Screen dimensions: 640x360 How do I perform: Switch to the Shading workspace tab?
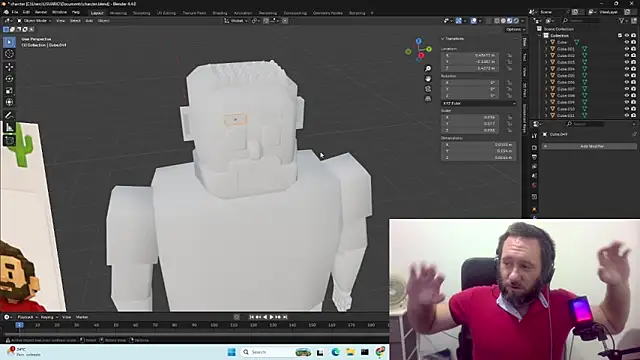click(220, 13)
